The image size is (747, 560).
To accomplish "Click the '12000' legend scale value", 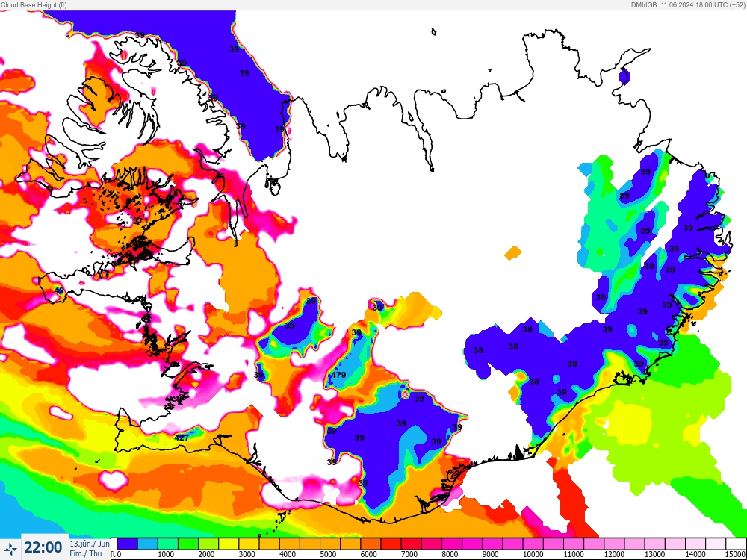I will (614, 554).
